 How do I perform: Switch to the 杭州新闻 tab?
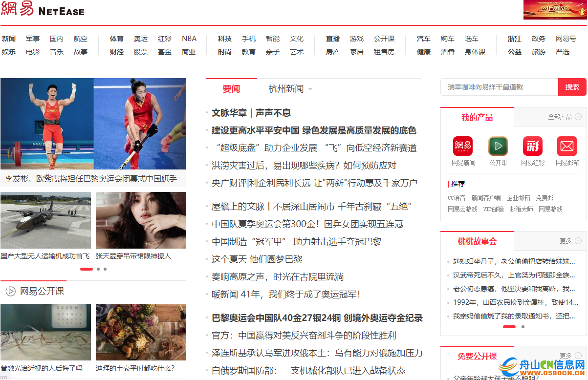pos(286,89)
